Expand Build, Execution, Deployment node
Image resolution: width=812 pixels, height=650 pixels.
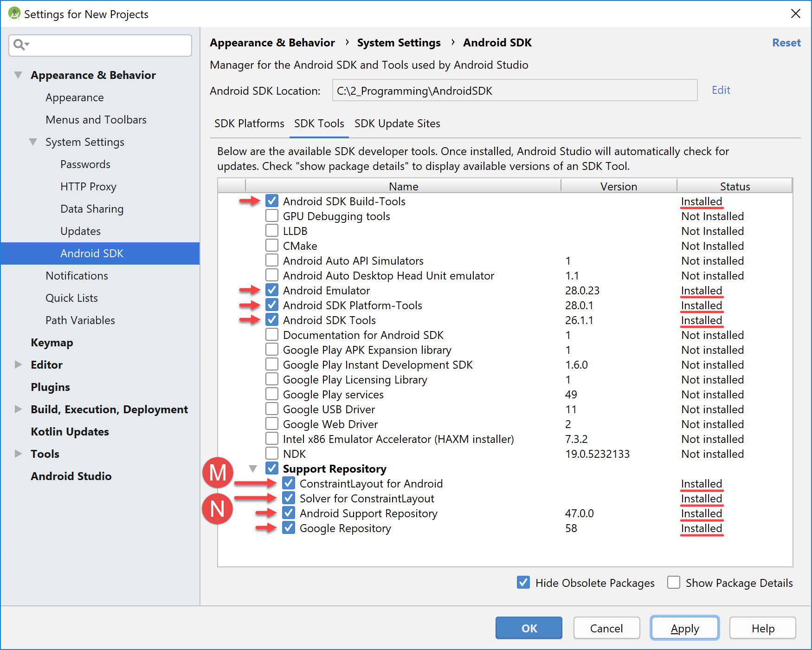18,409
